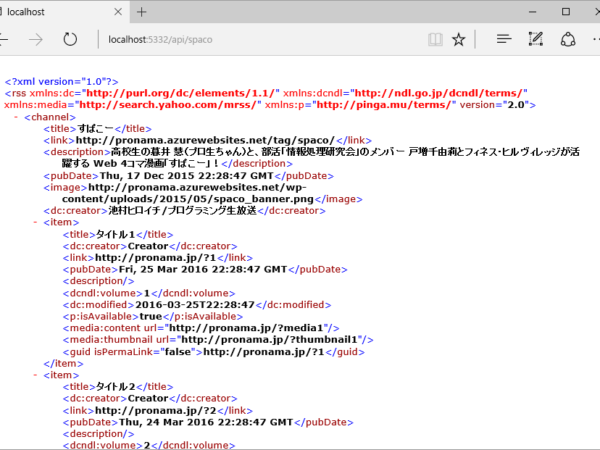Make a Web Note pen icon

(536, 39)
